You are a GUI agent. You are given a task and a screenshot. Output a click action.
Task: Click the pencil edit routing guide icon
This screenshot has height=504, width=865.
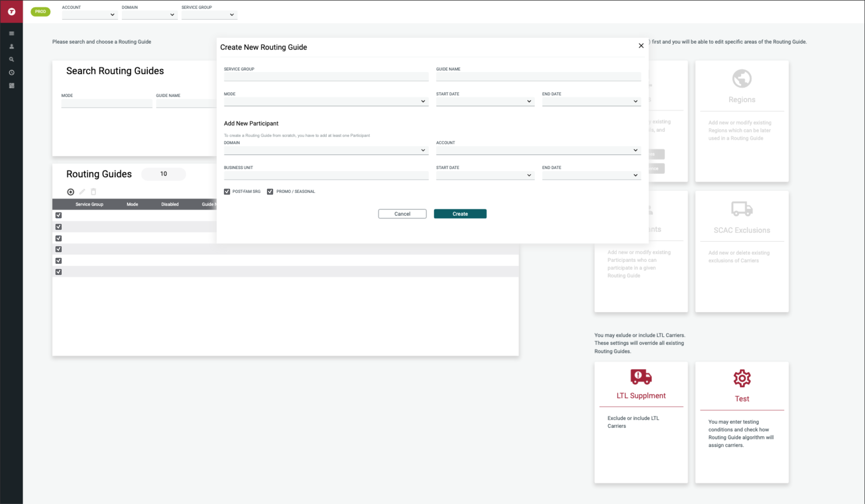point(82,191)
